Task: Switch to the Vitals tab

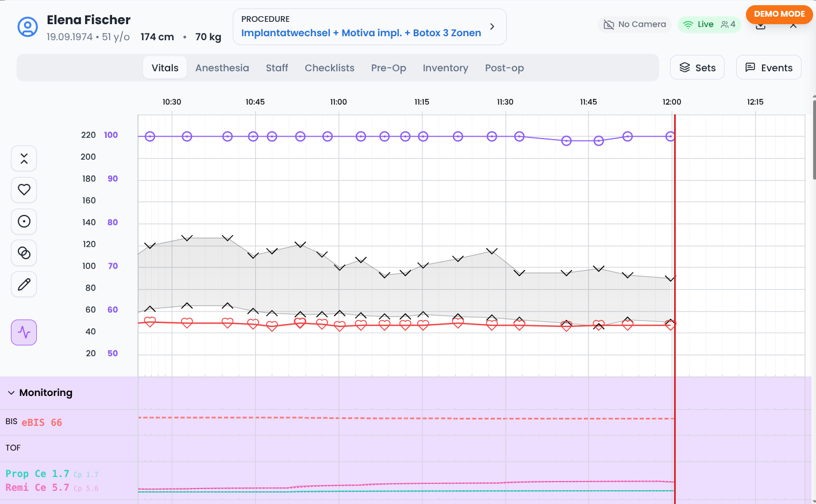Action: pos(165,68)
